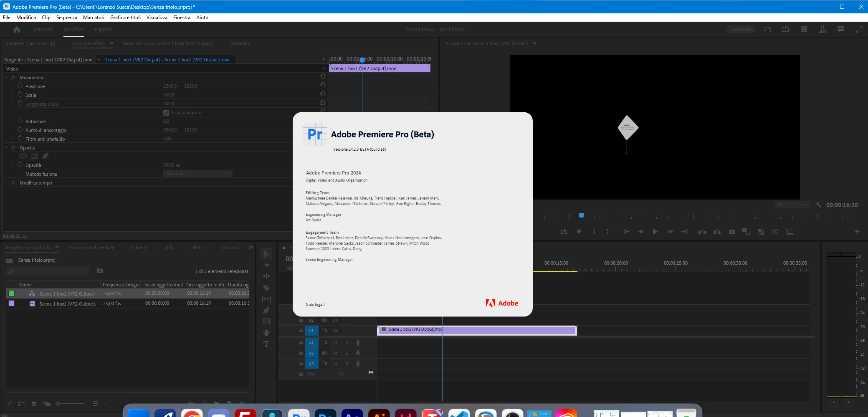Expand the Scala property

(11, 95)
